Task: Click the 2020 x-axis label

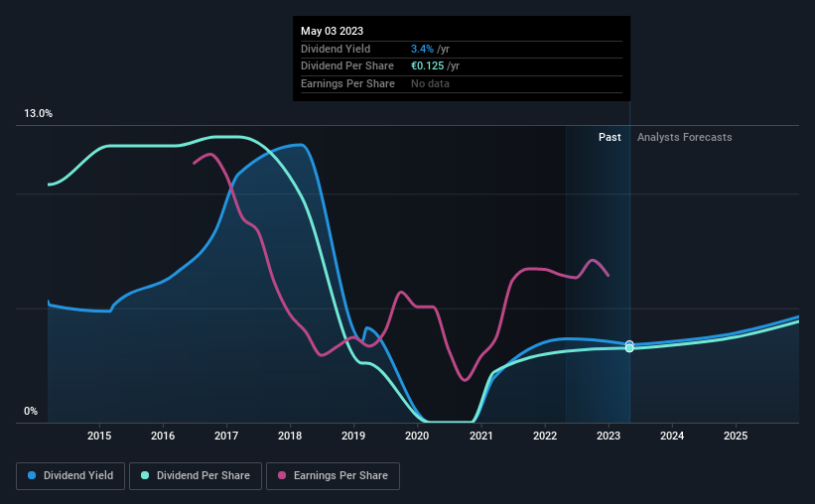Action: [417, 436]
